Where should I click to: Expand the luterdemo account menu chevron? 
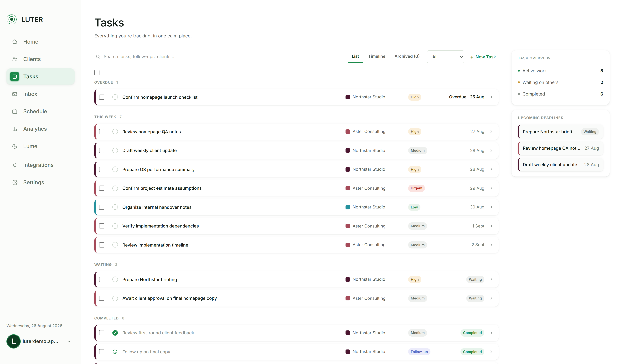pos(69,342)
